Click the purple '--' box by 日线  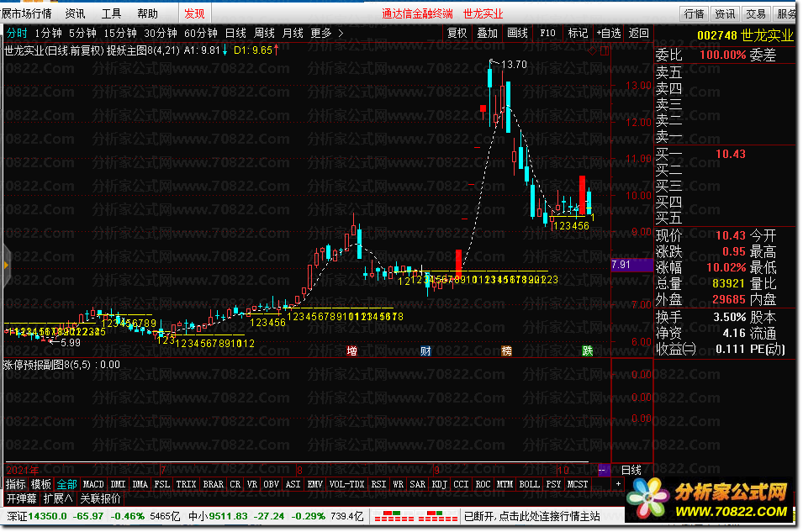tap(603, 470)
